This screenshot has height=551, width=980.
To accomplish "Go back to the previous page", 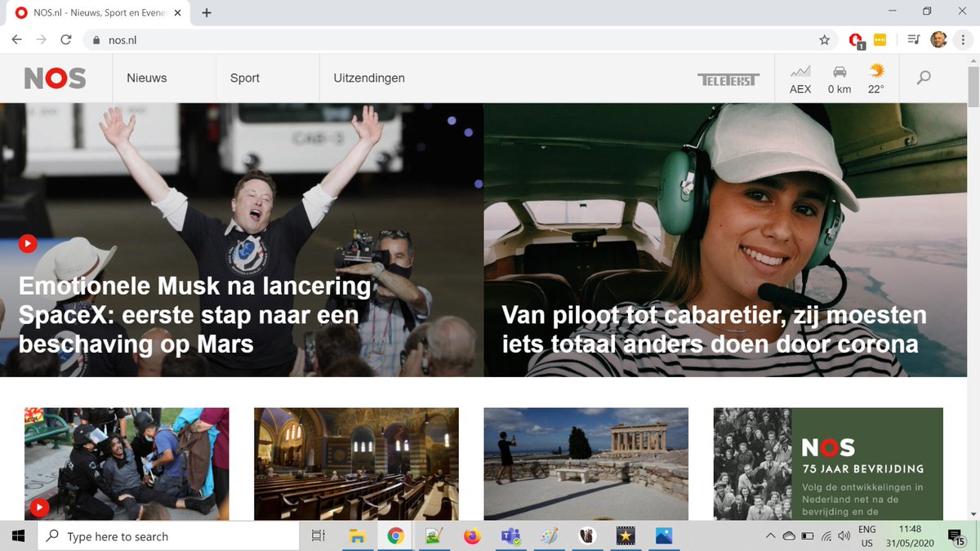I will (17, 39).
